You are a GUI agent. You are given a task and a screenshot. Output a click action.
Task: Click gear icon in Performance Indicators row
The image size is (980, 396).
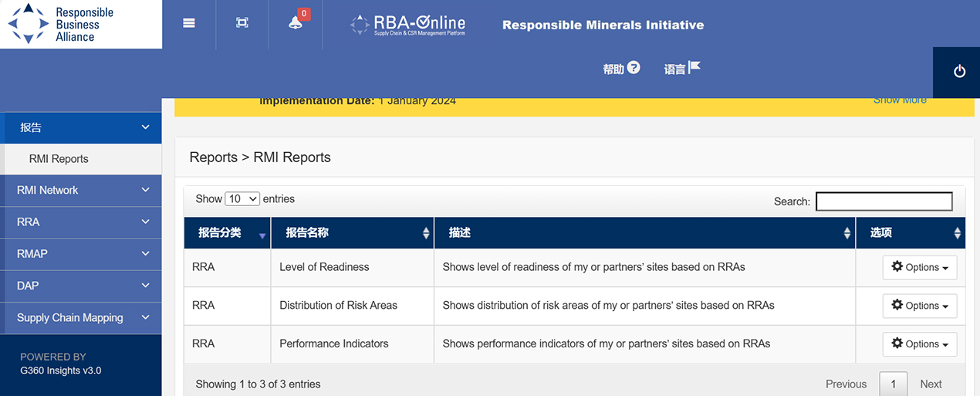(x=897, y=344)
